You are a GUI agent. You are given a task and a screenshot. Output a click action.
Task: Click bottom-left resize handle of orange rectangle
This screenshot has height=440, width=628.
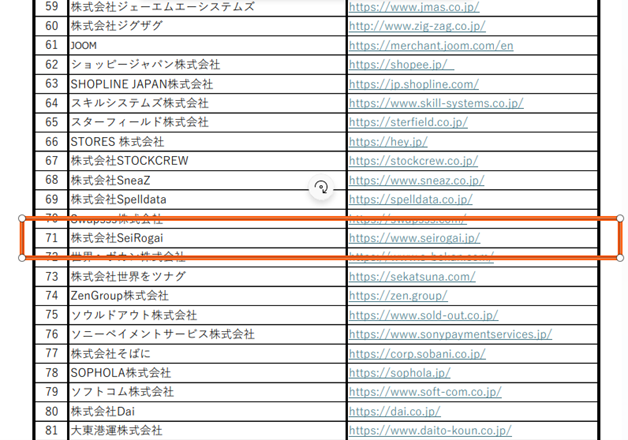[22, 257]
